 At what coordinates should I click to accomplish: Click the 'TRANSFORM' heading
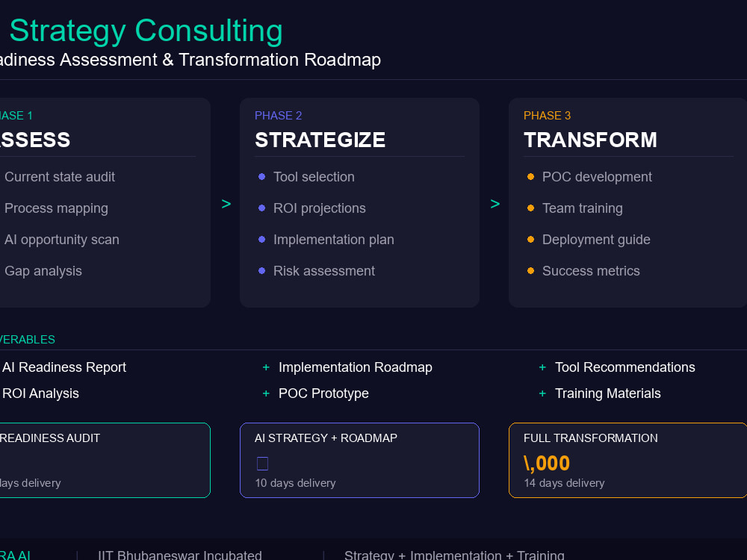coord(590,140)
